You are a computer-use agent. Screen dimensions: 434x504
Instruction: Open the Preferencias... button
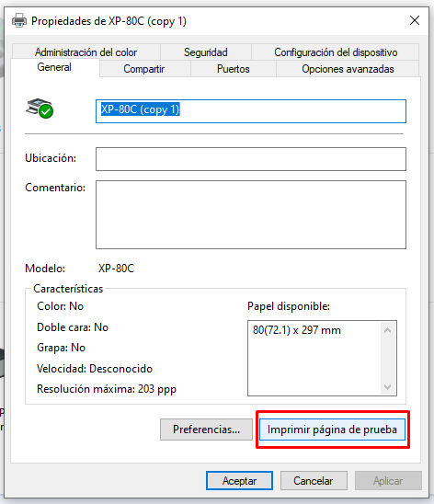[206, 430]
